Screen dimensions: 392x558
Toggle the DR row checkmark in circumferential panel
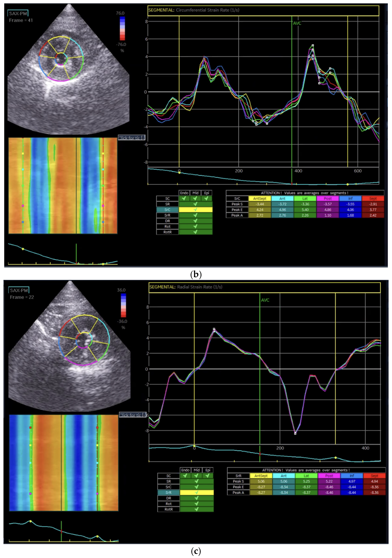tap(195, 221)
